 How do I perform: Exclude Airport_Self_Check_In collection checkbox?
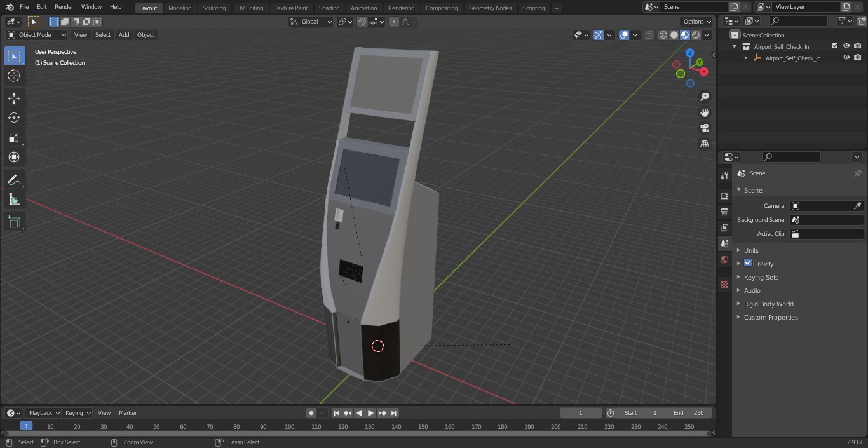(835, 46)
